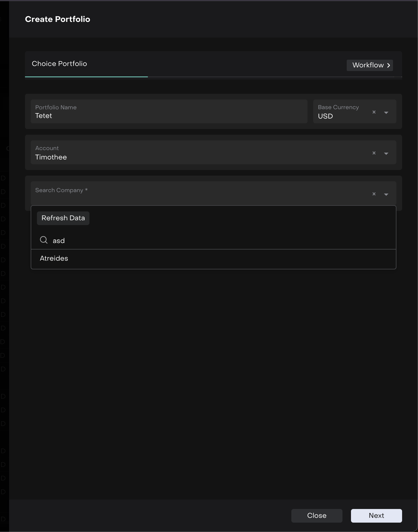Click the Timothee account value
Viewport: 418px width, 532px height.
[51, 157]
